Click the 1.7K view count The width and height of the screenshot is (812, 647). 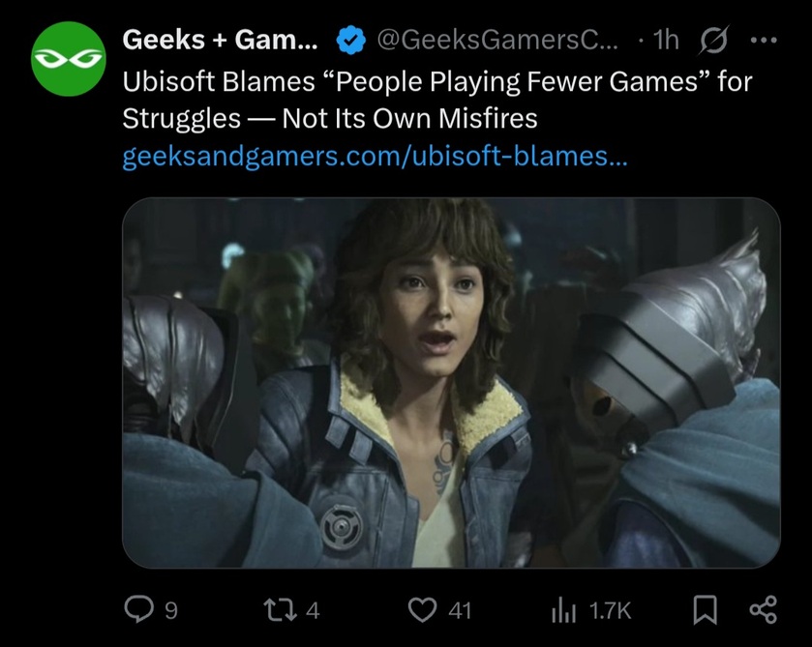click(610, 610)
